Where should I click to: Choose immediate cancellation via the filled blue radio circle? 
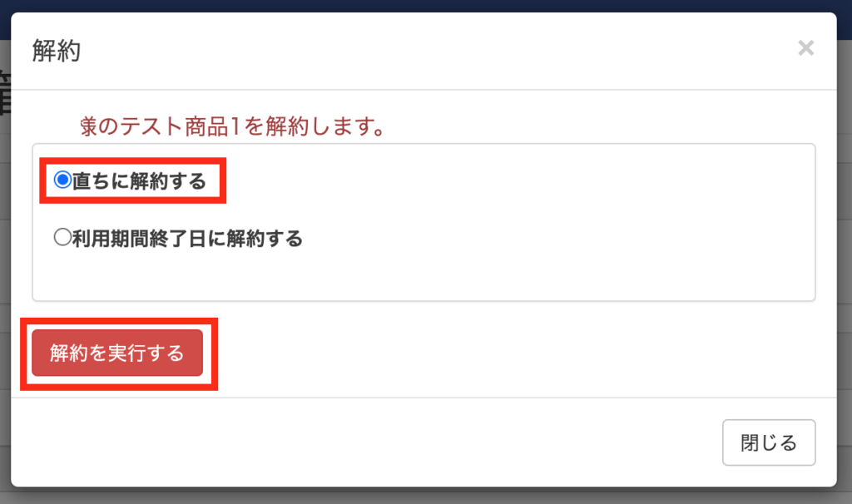click(62, 179)
